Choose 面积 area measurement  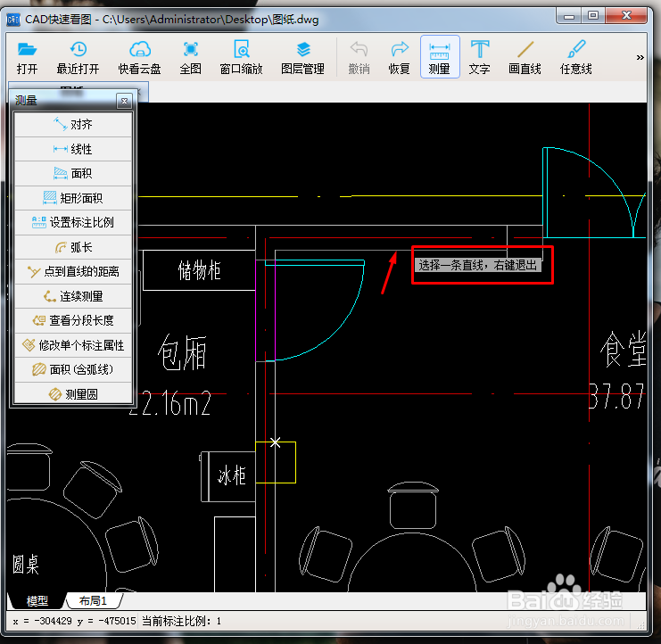[x=73, y=173]
